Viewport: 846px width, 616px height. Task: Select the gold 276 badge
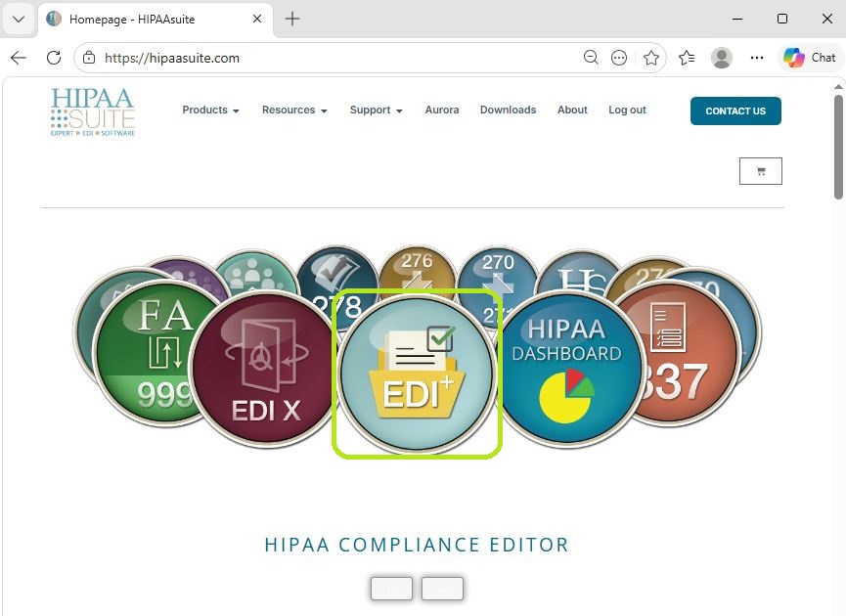pyautogui.click(x=417, y=269)
